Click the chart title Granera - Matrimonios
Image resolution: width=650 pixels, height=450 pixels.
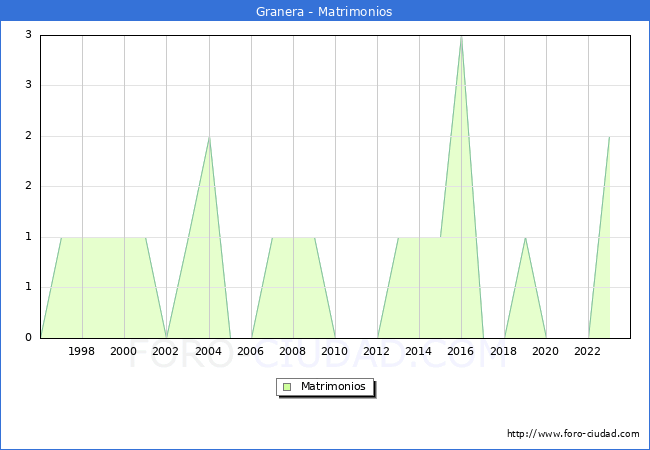pyautogui.click(x=325, y=11)
